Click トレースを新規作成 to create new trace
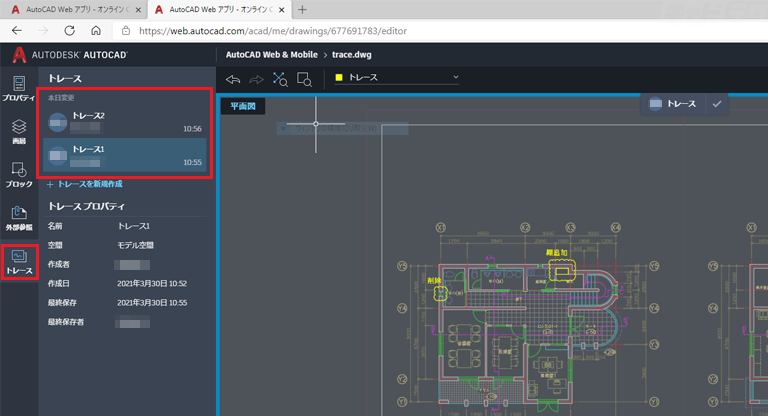Image resolution: width=768 pixels, height=416 pixels. tap(88, 184)
